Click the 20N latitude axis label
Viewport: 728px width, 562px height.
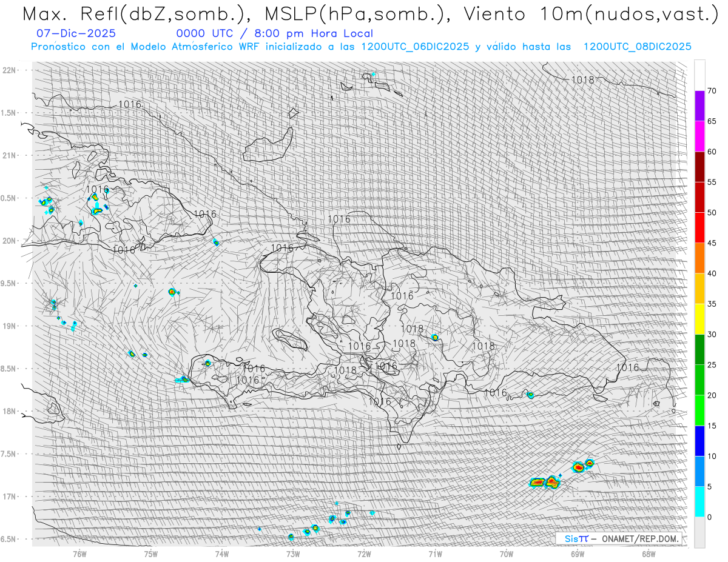[x=9, y=241]
